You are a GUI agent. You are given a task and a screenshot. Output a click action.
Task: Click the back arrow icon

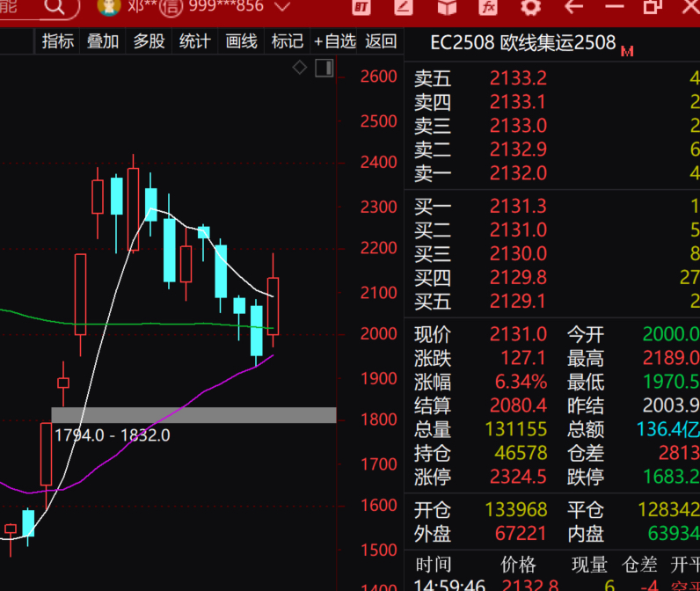coord(573,7)
